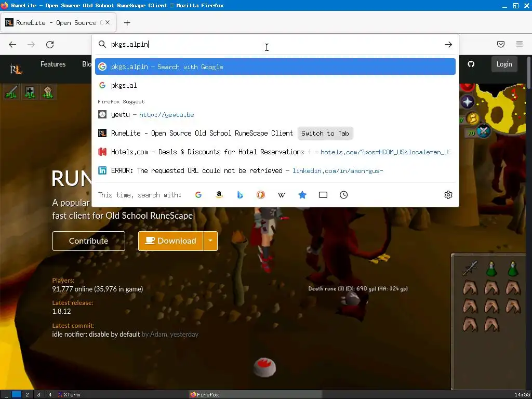This screenshot has width=532, height=399.
Task: Click version text '1.8.12'
Action: tap(61, 312)
